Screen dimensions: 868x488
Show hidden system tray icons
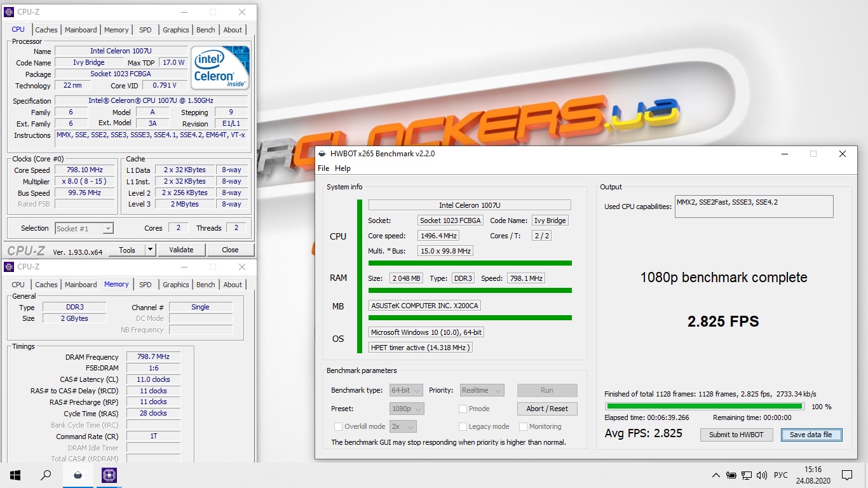pyautogui.click(x=716, y=475)
